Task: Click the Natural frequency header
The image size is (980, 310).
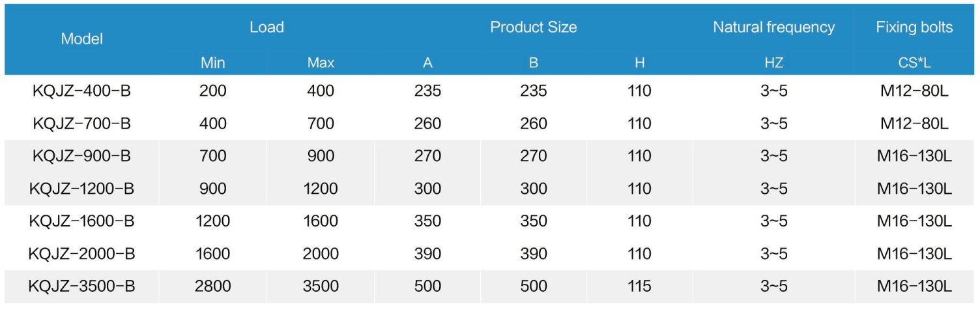Action: [773, 27]
